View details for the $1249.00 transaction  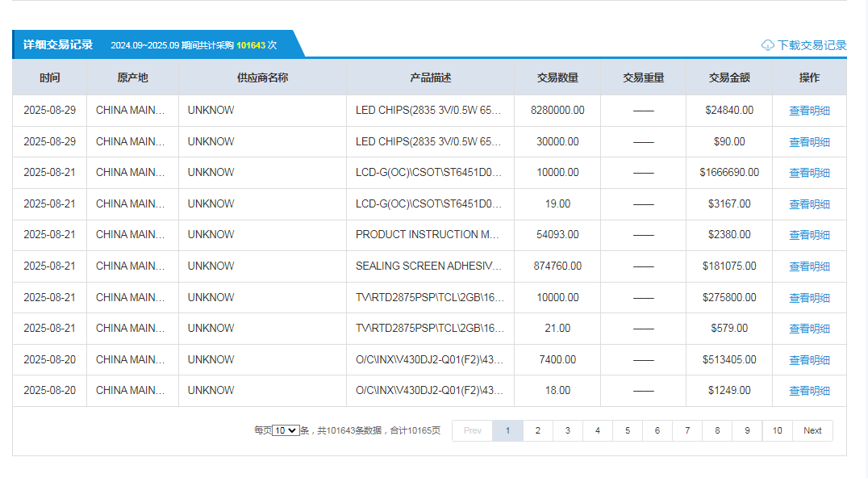tap(809, 391)
